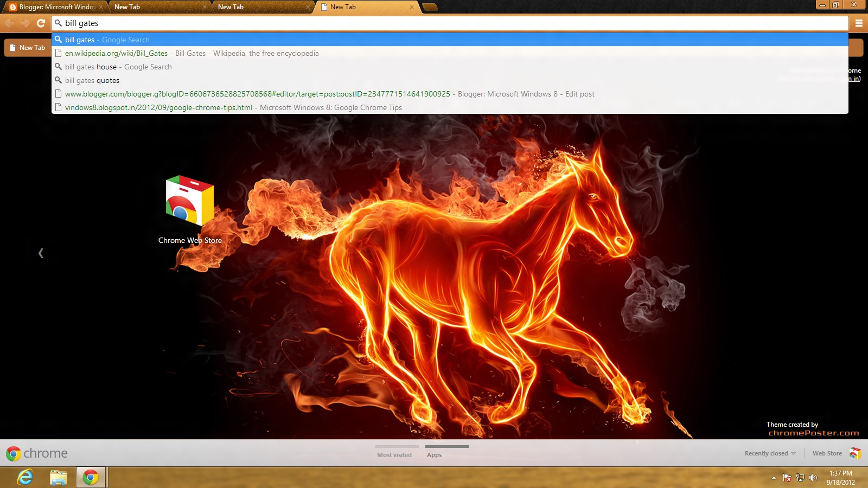Open the Action Center flag tray icon
This screenshot has width=868, height=488.
pos(787,478)
